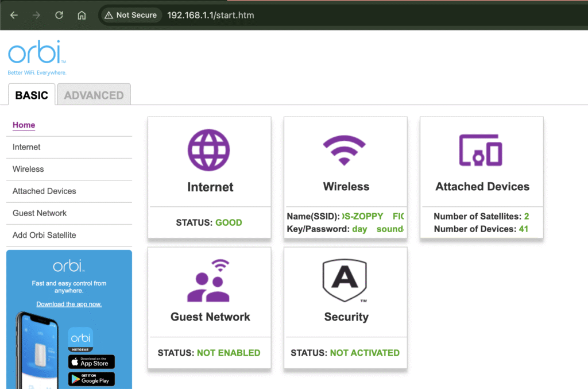This screenshot has width=588, height=389.
Task: Select the Security shield icon
Action: click(x=345, y=281)
